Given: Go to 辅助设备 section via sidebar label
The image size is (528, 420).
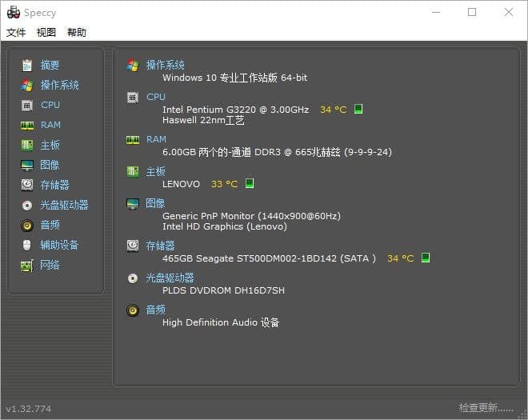Looking at the screenshot, I should coord(59,245).
